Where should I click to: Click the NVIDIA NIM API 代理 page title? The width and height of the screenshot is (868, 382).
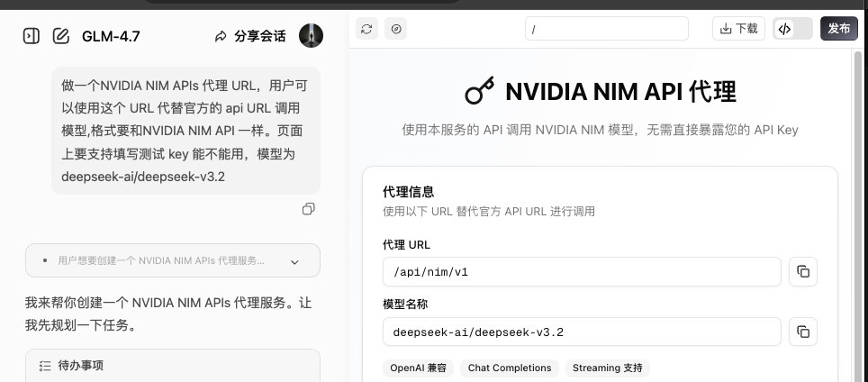pyautogui.click(x=620, y=92)
